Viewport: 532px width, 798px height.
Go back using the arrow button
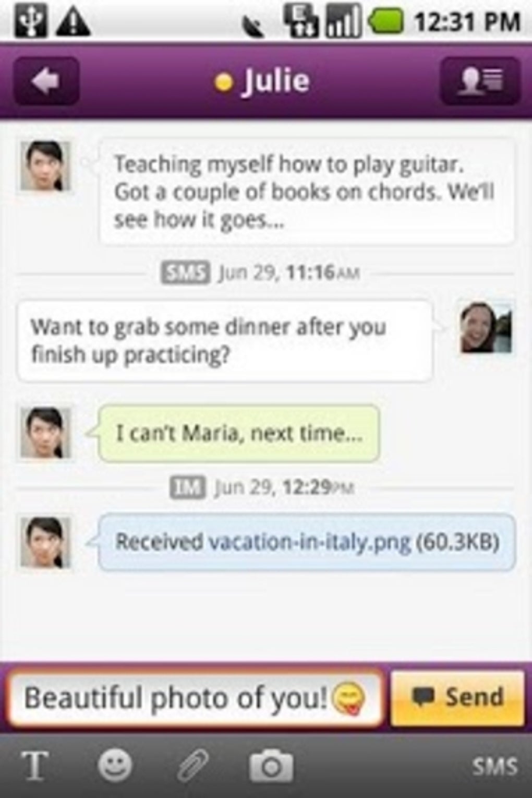(46, 81)
